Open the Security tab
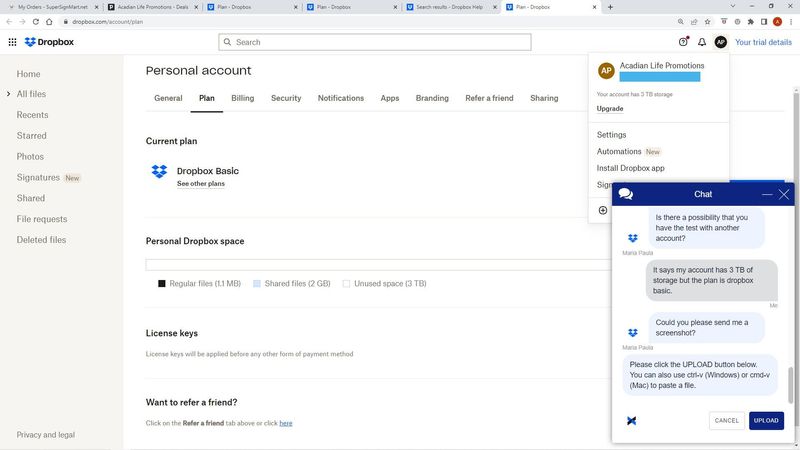The width and height of the screenshot is (800, 450). click(x=286, y=98)
